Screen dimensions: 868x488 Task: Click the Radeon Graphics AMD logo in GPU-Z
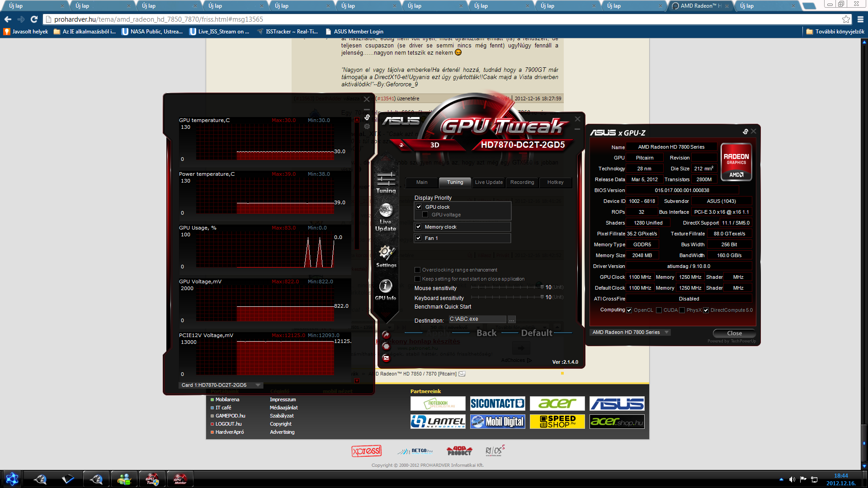click(736, 162)
